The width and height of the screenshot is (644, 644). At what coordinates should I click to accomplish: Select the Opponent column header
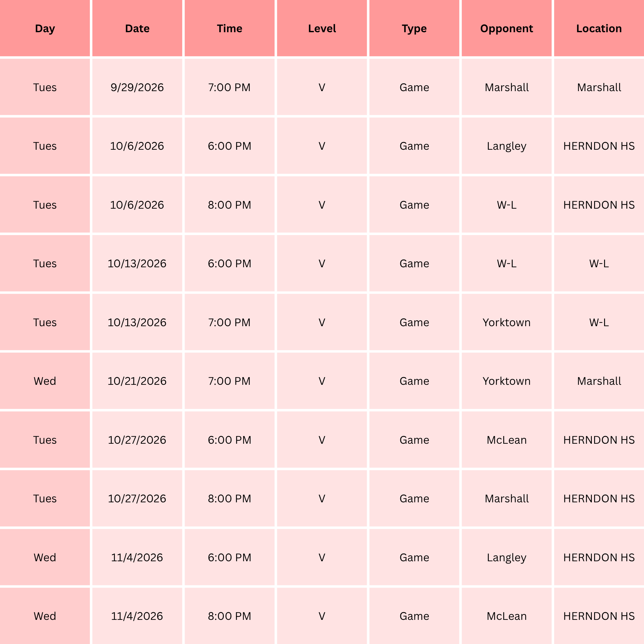coord(506,28)
